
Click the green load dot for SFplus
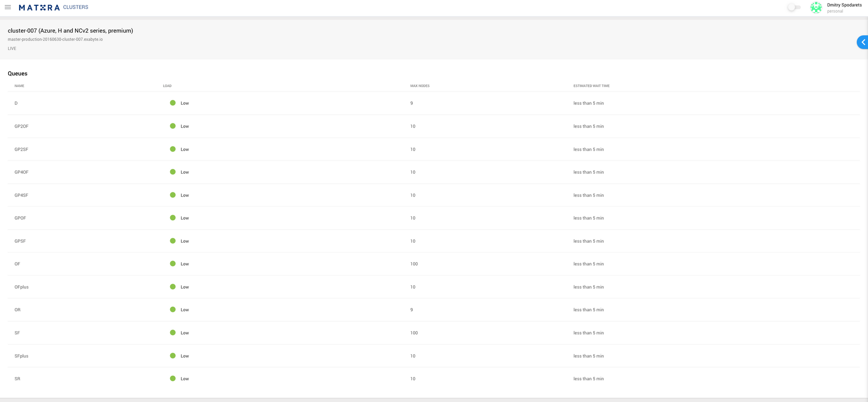(x=173, y=356)
